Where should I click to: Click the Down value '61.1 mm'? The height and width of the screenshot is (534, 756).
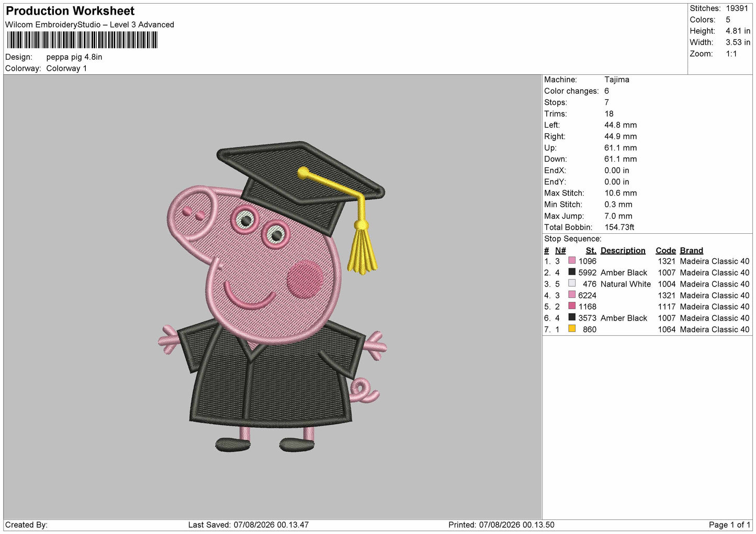(x=620, y=159)
